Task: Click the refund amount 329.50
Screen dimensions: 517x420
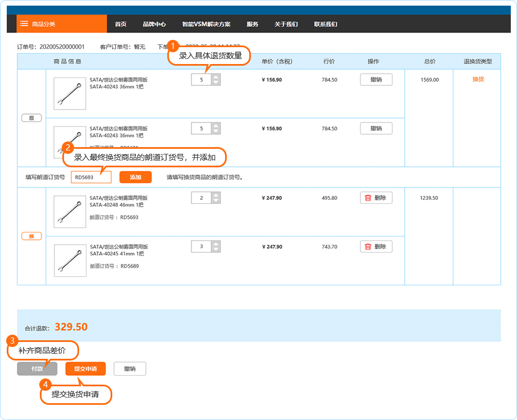Action: [x=71, y=327]
